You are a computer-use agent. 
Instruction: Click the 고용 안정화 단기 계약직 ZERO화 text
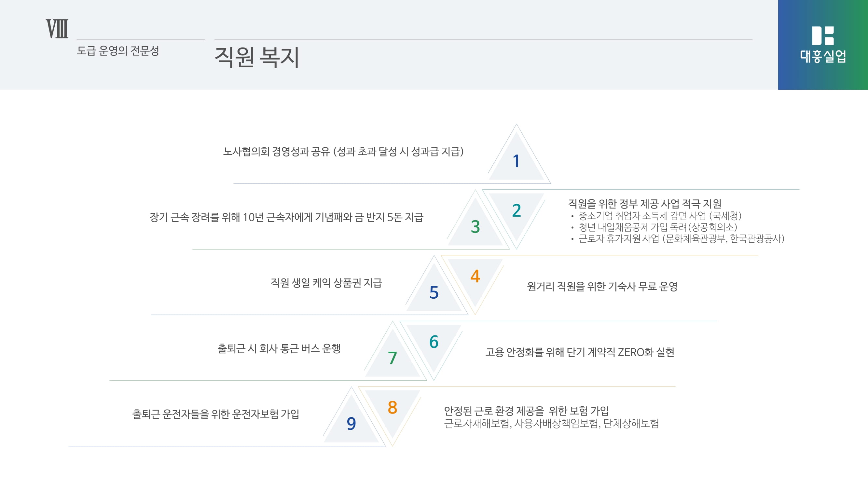pos(580,352)
